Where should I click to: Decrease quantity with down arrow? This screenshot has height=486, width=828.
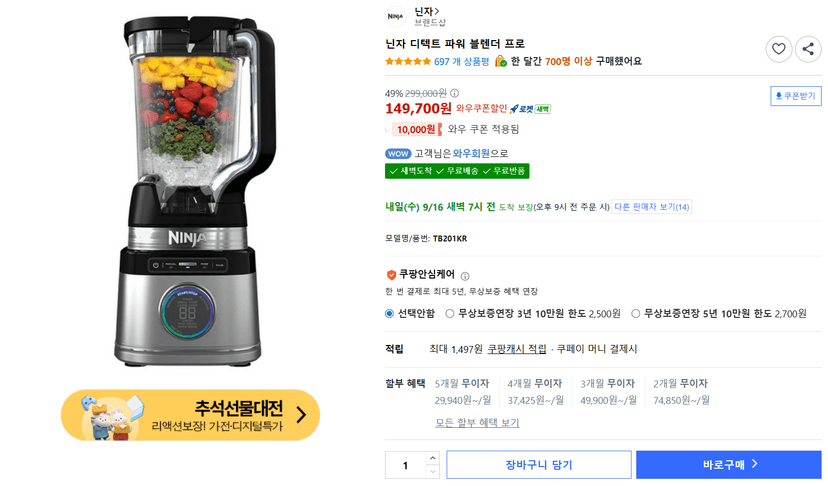coord(432,472)
